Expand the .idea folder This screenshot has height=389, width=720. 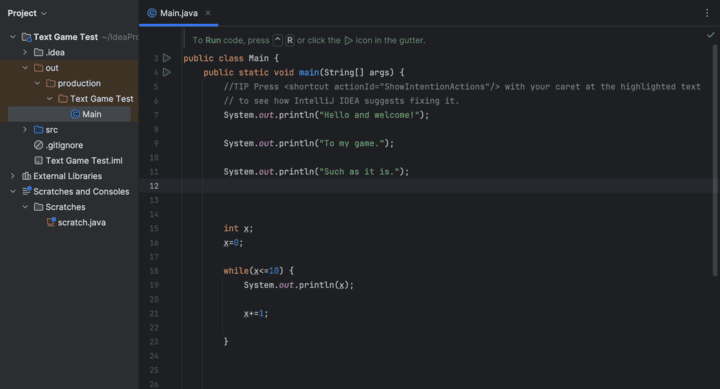[25, 52]
